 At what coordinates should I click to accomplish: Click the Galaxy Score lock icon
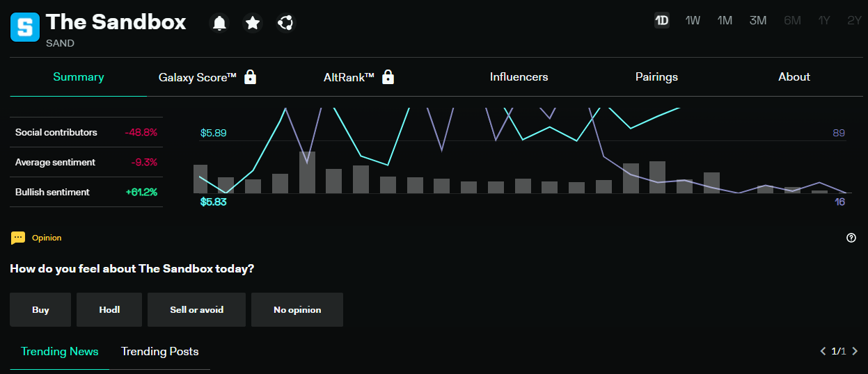251,77
